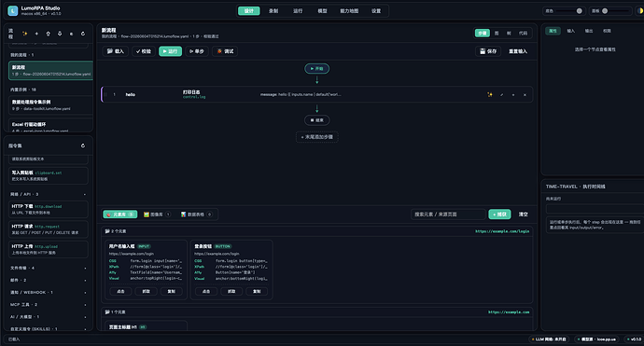Switch to the 录制 top tab
The width and height of the screenshot is (644, 346).
click(x=273, y=10)
